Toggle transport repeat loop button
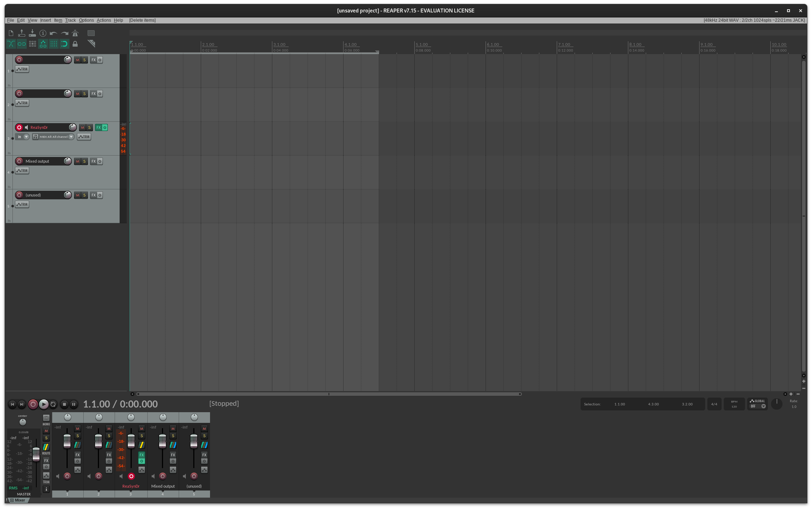 (x=53, y=404)
